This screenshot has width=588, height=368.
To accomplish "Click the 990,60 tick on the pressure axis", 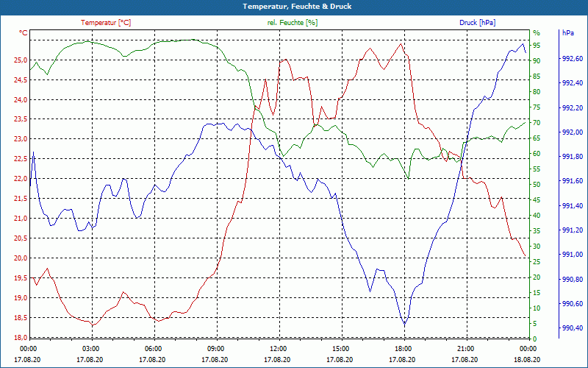I will [x=573, y=304].
